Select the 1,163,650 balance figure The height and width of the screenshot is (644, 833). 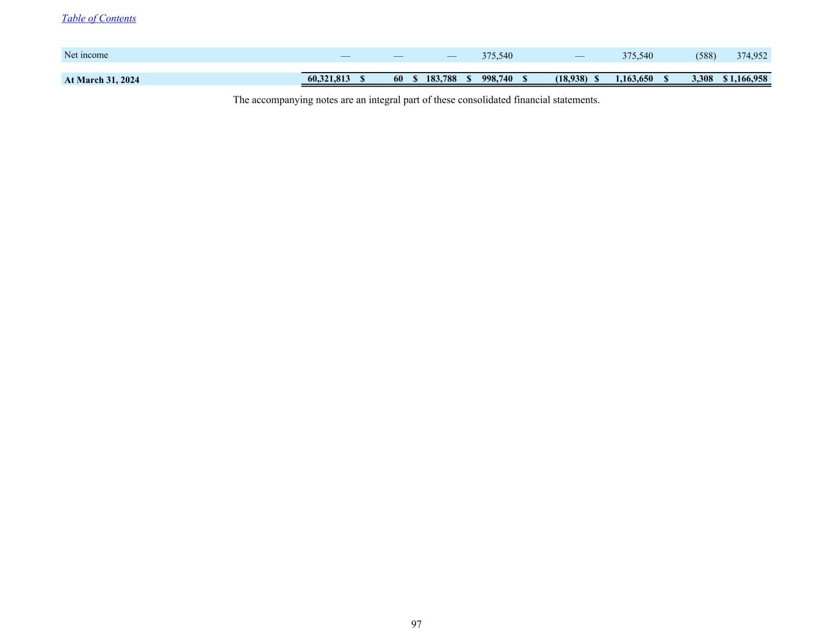pos(633,79)
